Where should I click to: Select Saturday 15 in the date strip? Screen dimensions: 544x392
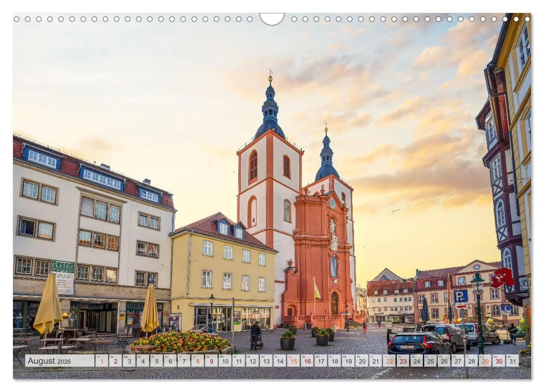tap(294, 361)
